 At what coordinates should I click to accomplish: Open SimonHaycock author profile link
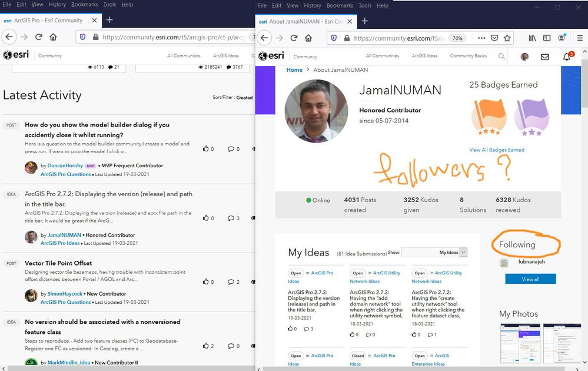65,294
